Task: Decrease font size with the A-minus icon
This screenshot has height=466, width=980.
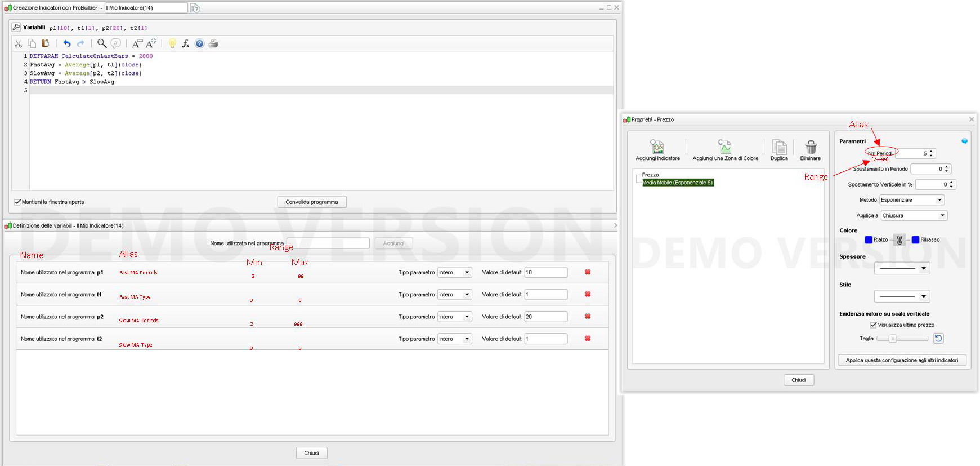Action: pos(137,43)
